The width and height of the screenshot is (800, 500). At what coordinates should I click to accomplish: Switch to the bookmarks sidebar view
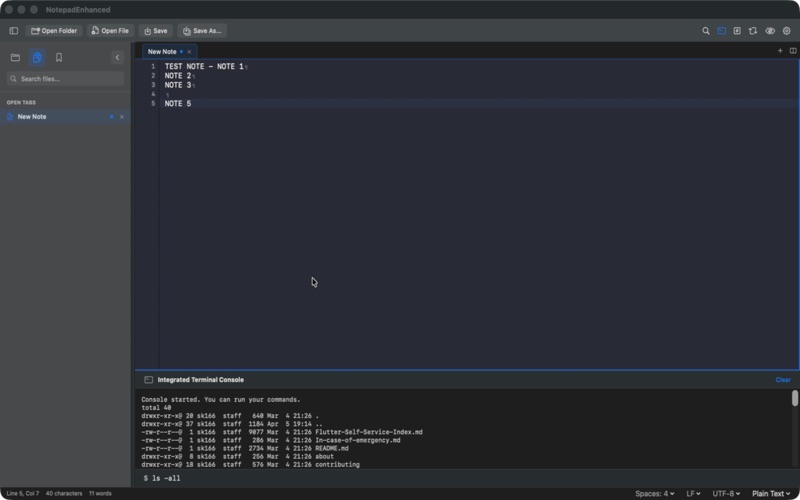[59, 58]
